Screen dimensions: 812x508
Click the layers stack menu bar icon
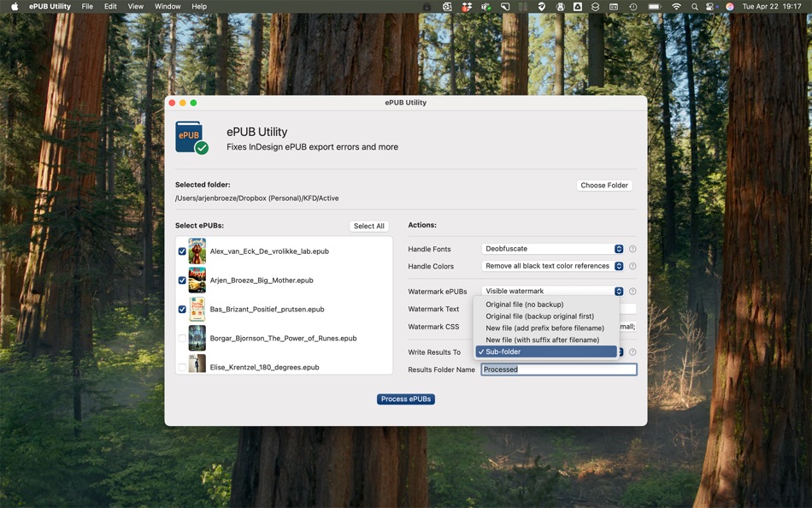tap(595, 6)
